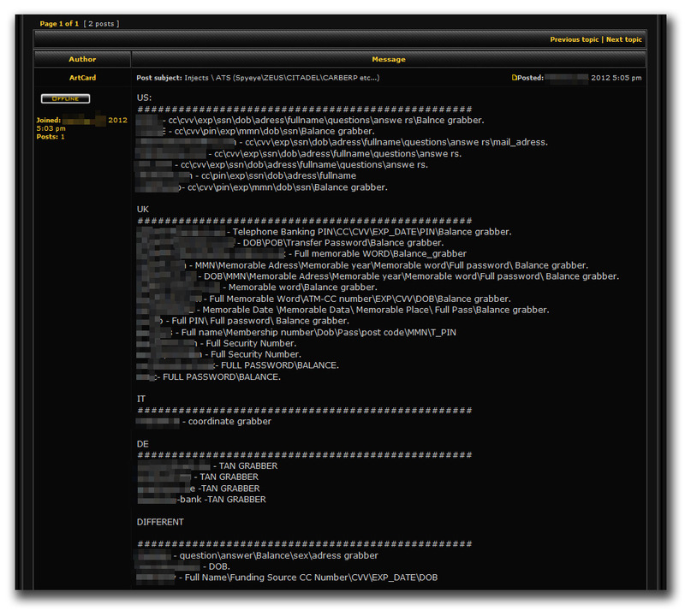Image resolution: width=685 pixels, height=616 pixels.
Task: Click the Offline status badge
Action: tap(65, 99)
